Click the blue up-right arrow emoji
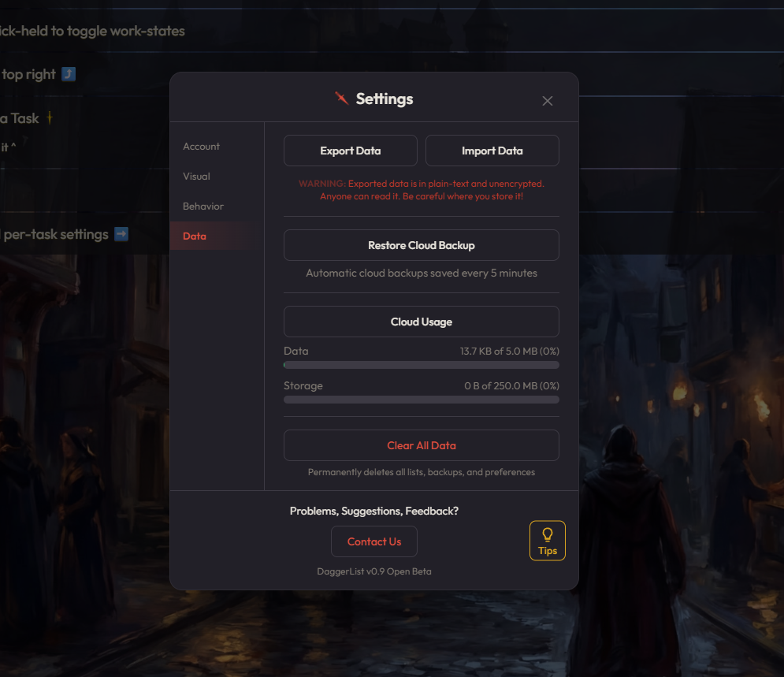This screenshot has height=677, width=784. pyautogui.click(x=69, y=75)
